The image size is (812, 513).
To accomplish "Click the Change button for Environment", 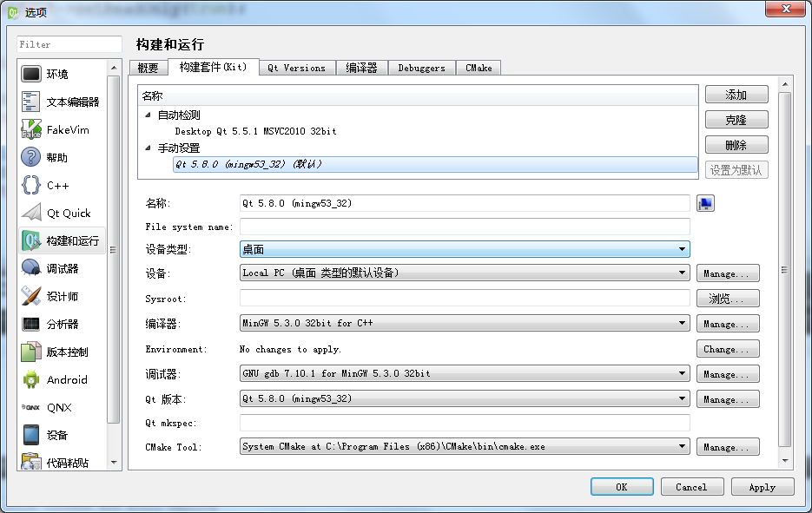I will (x=728, y=349).
